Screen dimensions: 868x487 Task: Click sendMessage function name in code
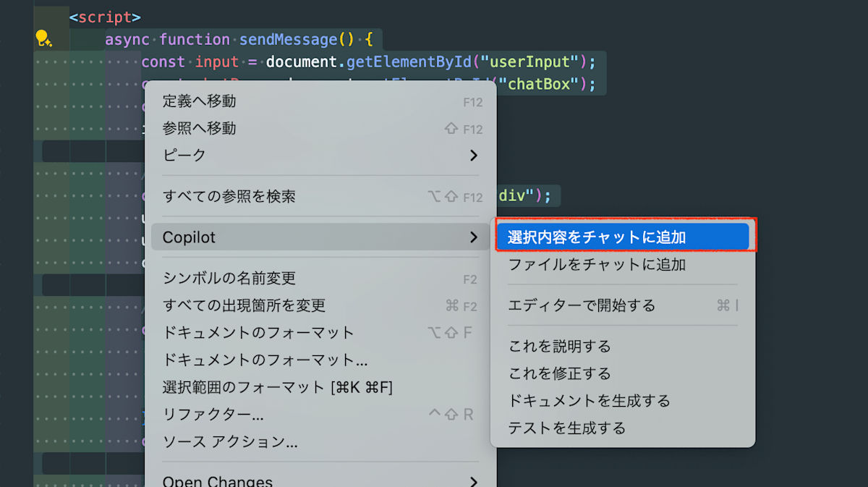coord(289,39)
